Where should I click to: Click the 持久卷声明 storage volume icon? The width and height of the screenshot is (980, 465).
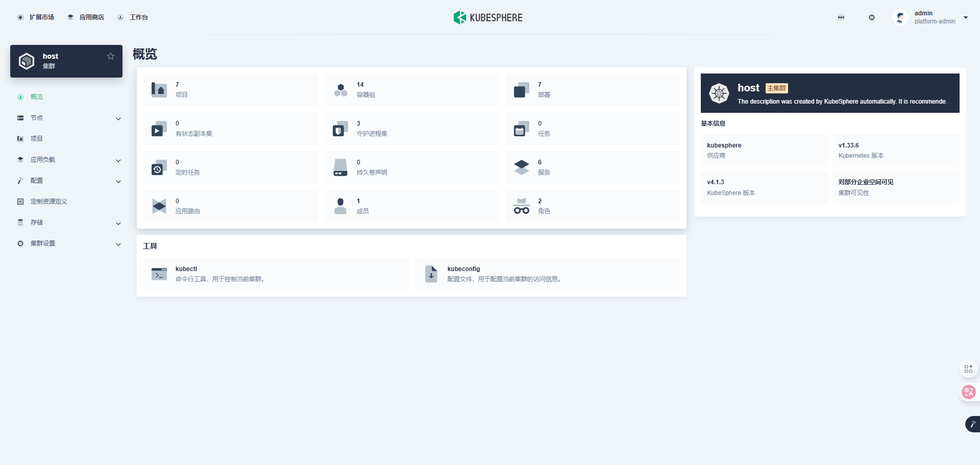click(x=340, y=167)
